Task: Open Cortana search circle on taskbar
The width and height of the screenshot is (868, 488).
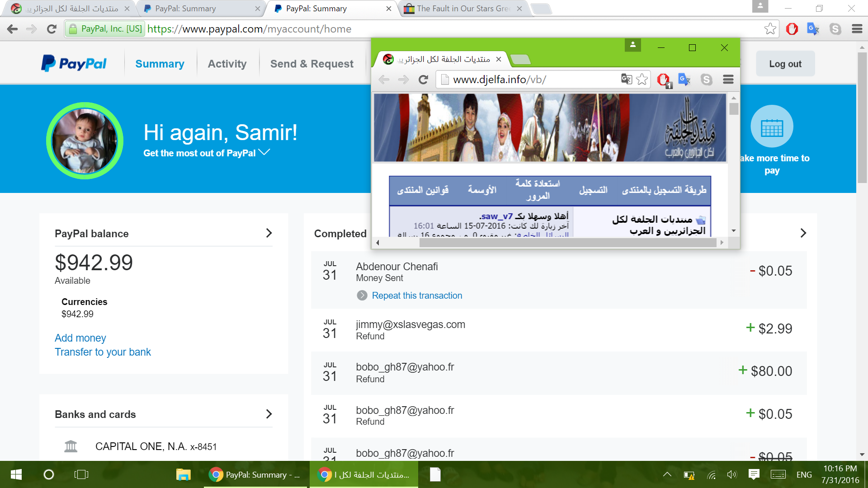Action: point(48,474)
